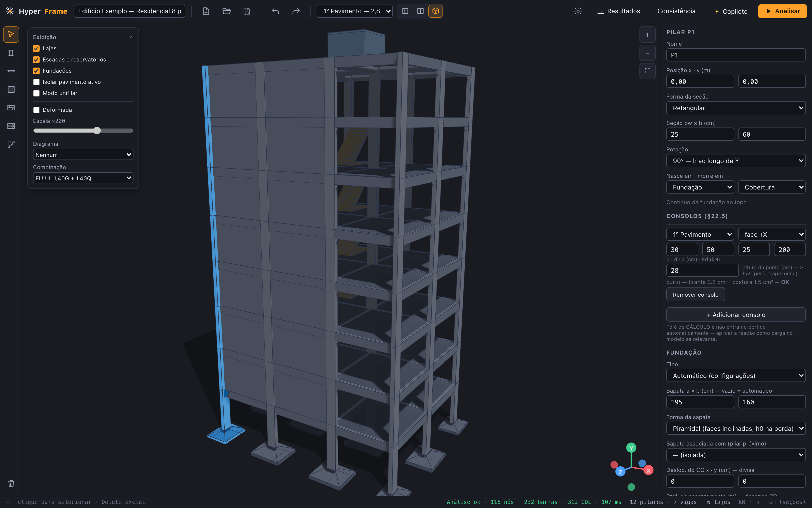Click the Seção h field 60

772,134
